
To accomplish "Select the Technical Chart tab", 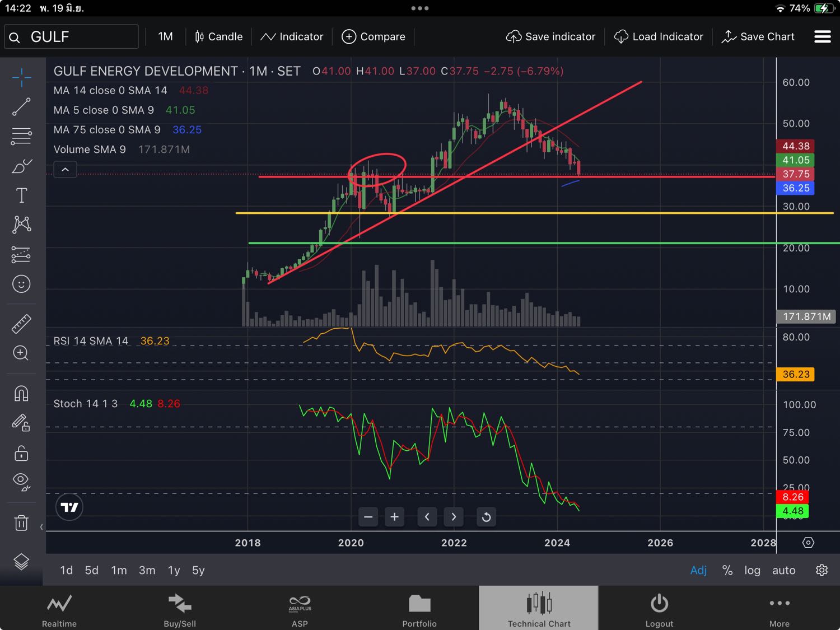I will click(539, 609).
